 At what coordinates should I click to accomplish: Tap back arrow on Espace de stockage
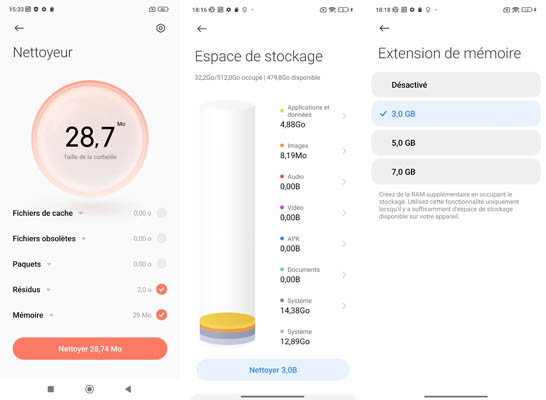tap(202, 29)
